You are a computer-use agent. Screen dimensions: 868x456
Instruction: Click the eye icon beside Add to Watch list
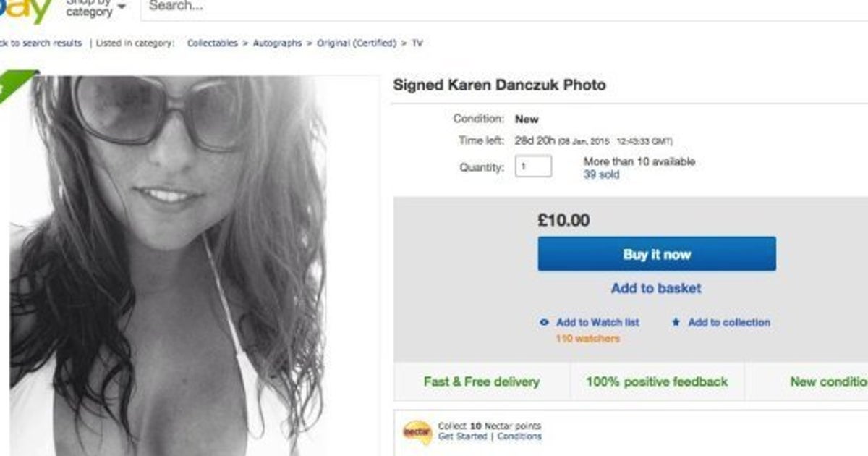click(x=544, y=323)
